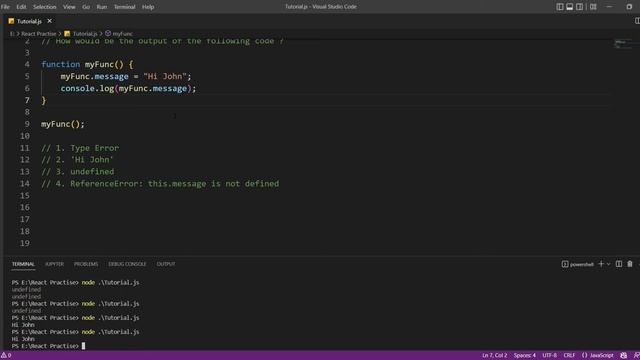
Task: Open the Customize Layout icon
Action: 593,7
